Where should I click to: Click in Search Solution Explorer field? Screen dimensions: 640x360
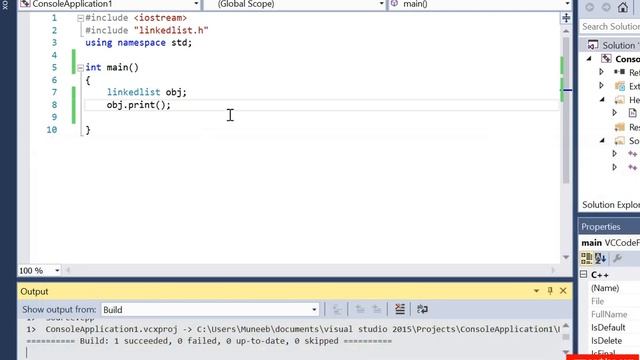point(610,27)
